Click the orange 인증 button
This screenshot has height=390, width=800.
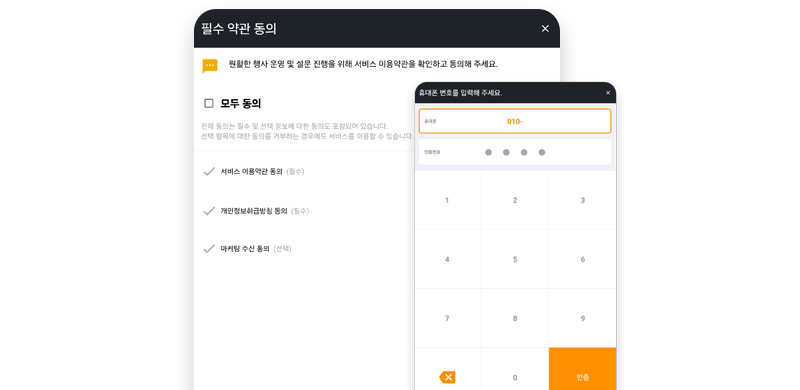pyautogui.click(x=583, y=369)
